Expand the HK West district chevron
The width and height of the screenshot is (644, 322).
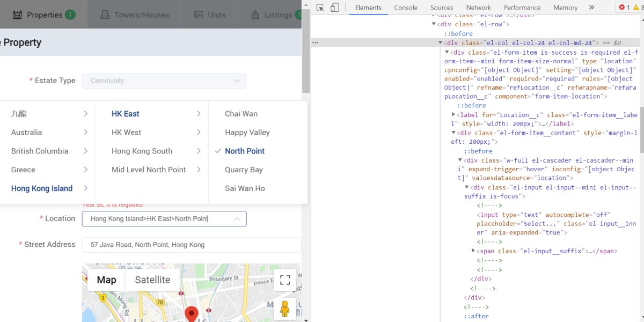[199, 133]
